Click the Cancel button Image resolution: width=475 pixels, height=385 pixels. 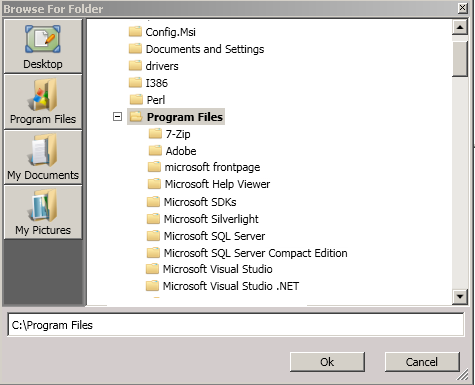coord(422,362)
